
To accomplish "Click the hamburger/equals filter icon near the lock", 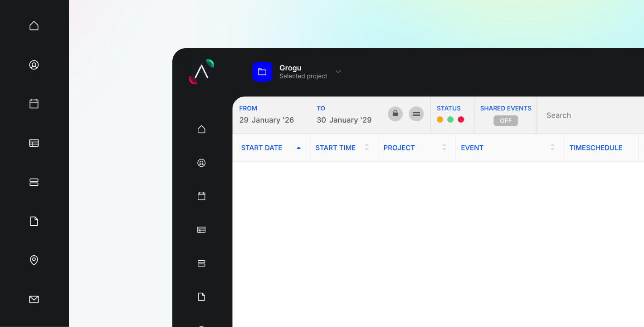I will tap(416, 114).
